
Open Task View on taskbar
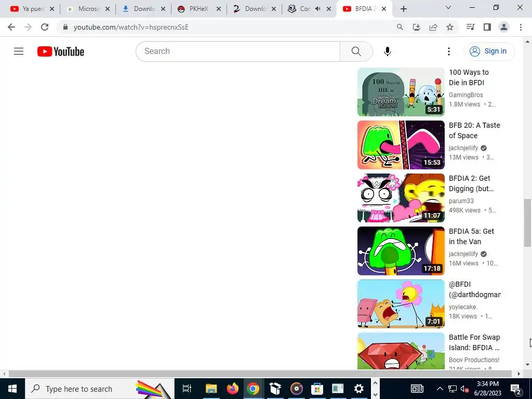pyautogui.click(x=187, y=389)
